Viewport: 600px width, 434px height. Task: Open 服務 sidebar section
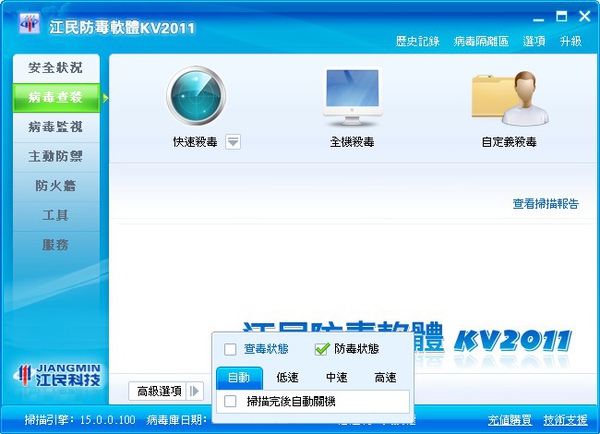(56, 245)
